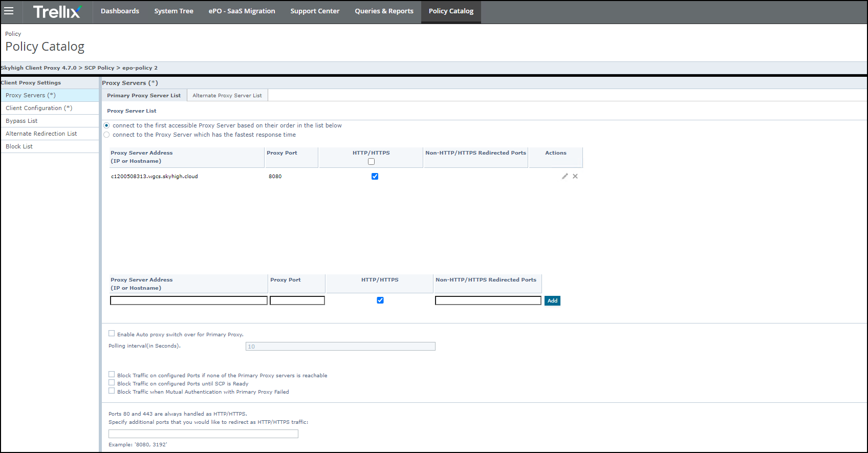Open the Dashboards menu

coord(120,11)
